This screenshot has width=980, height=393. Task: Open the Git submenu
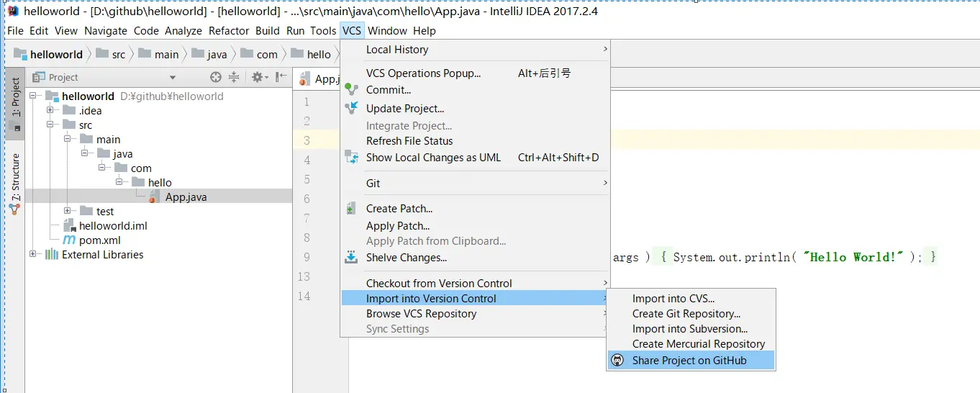[x=476, y=183]
